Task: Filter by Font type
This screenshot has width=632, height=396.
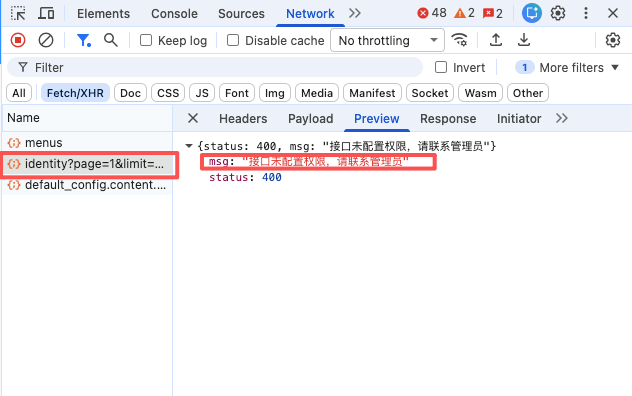Action: point(237,93)
